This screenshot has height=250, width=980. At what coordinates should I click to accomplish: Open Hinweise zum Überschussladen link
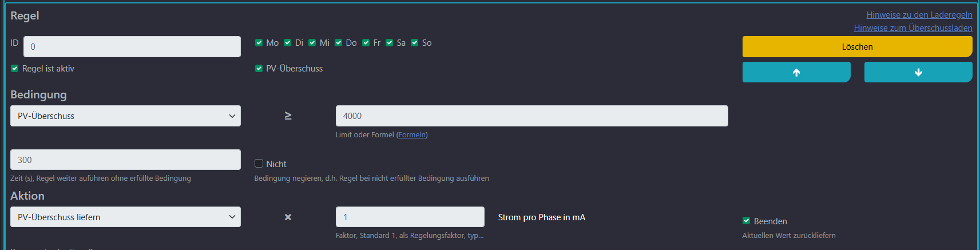click(912, 28)
